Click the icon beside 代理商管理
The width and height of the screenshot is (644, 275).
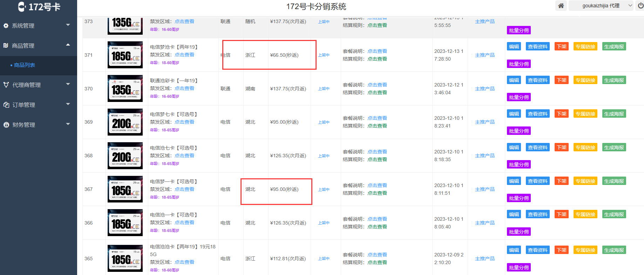tap(6, 85)
